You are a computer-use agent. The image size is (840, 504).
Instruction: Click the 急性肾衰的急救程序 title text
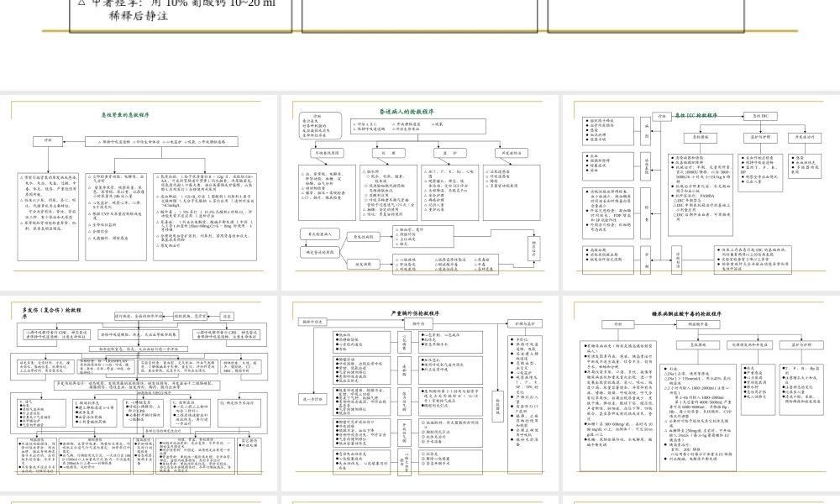coord(124,113)
